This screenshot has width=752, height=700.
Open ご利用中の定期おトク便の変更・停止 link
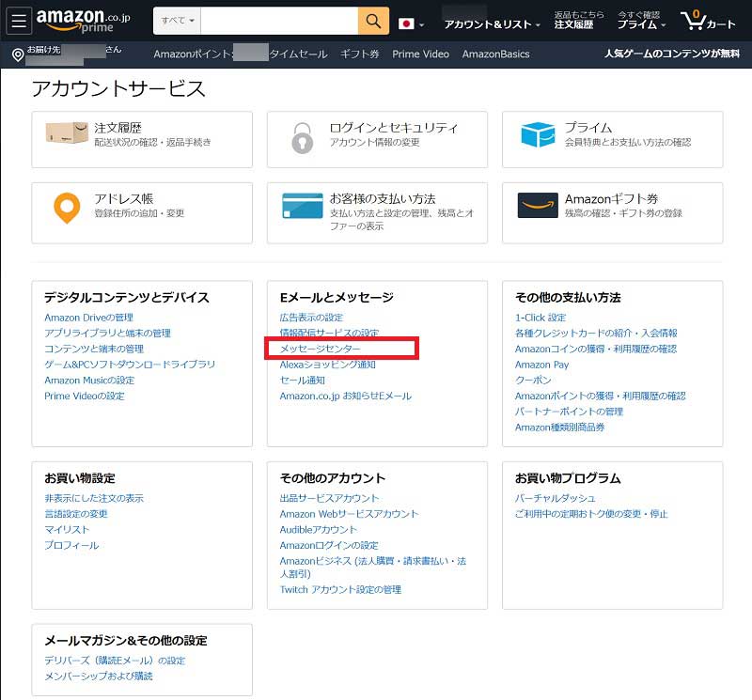coord(591,514)
